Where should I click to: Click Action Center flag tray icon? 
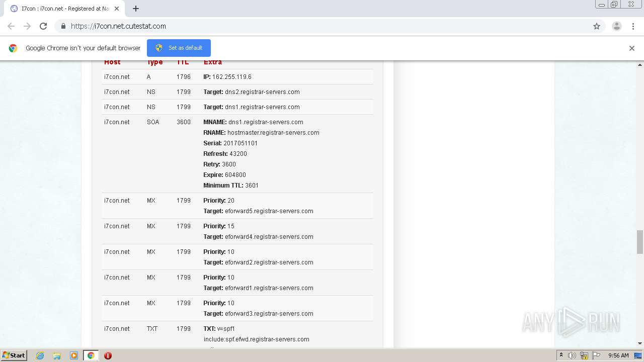click(x=596, y=355)
